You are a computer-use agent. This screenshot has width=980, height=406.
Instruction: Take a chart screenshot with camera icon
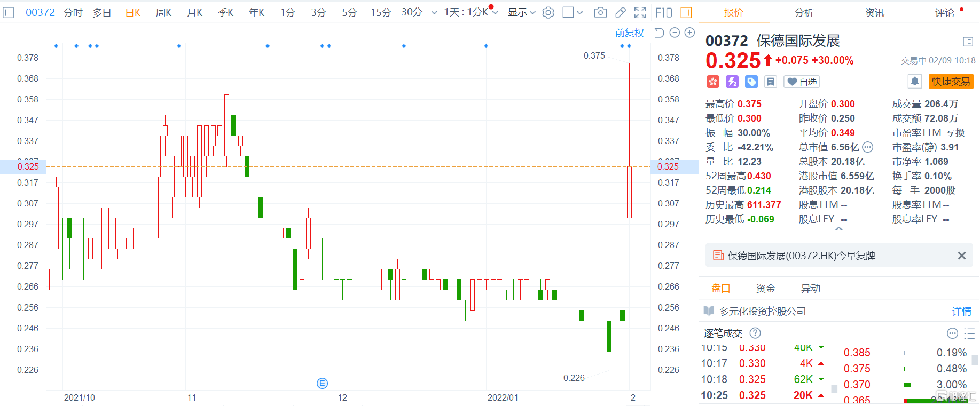point(600,12)
